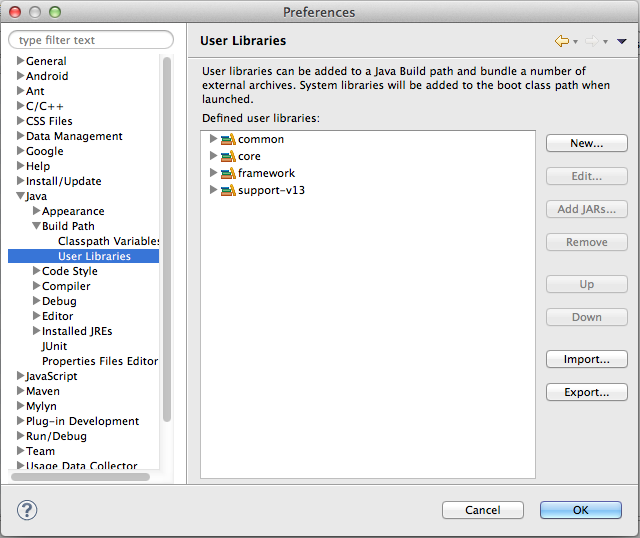Click the Import... button
Viewport: 640px width, 538px height.
587,359
